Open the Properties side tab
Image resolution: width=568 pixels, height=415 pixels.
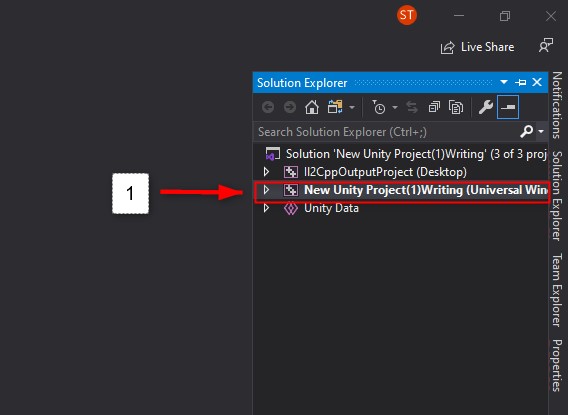click(x=557, y=365)
